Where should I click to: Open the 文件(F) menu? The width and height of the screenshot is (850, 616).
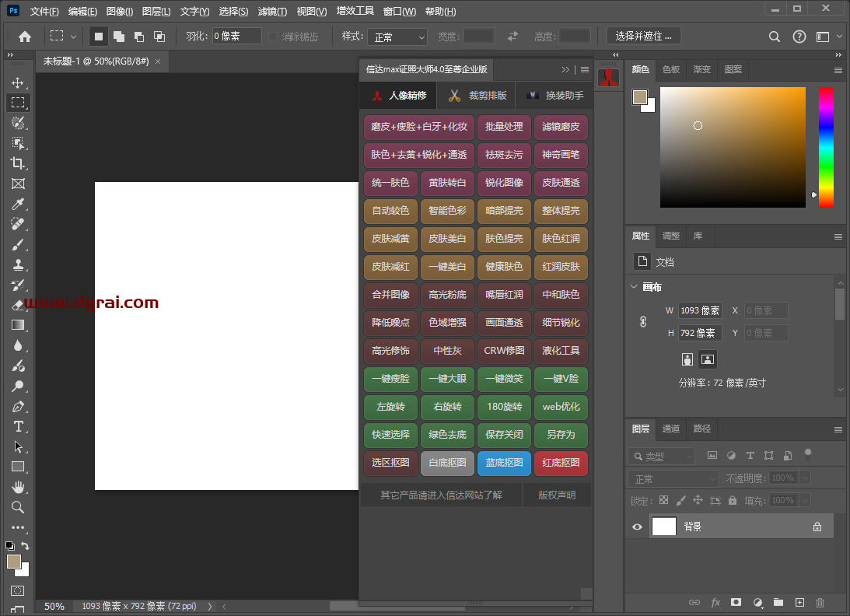44,11
